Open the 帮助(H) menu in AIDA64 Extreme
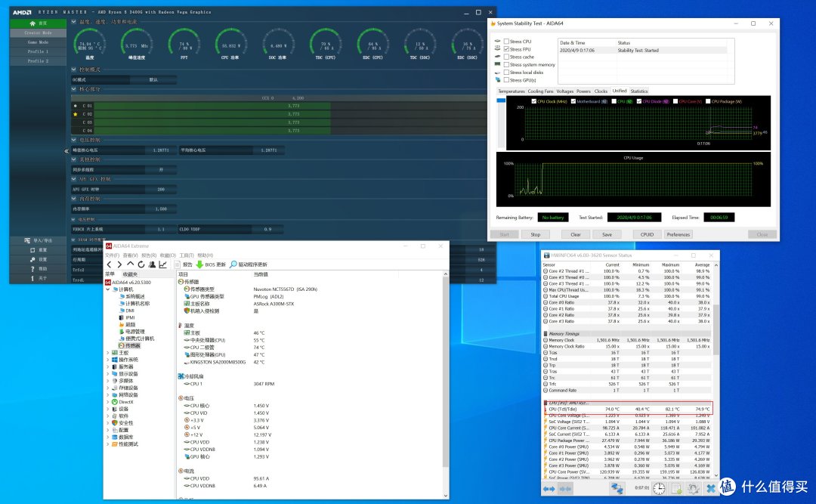Image resolution: width=816 pixels, height=504 pixels. [205, 255]
